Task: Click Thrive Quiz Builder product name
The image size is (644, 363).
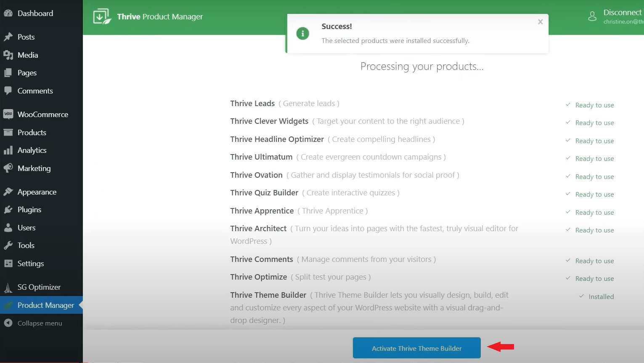Action: coord(264,193)
